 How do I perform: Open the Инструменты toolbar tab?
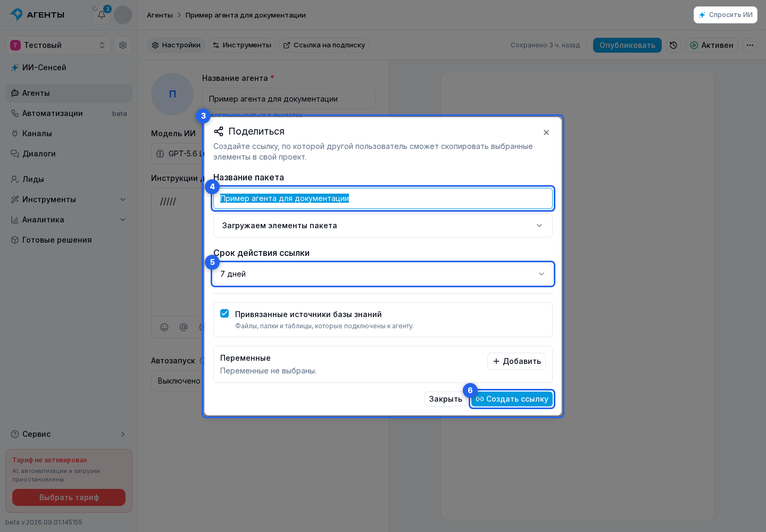click(242, 45)
